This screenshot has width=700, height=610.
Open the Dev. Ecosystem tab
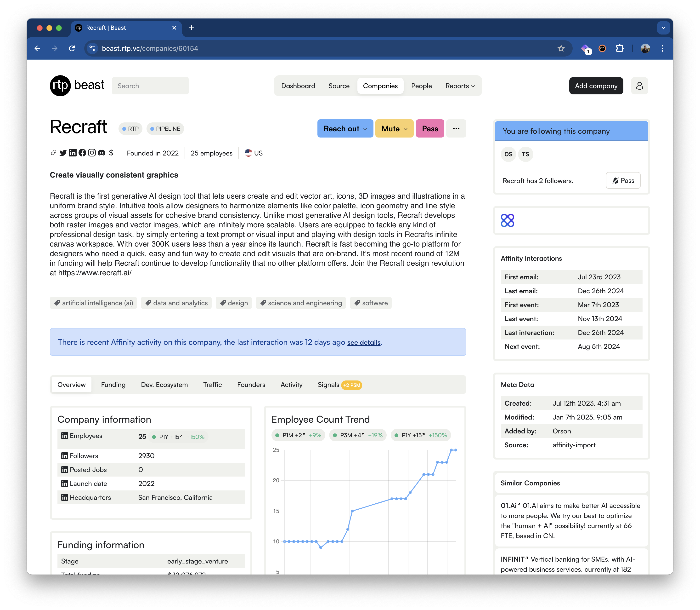pos(164,384)
